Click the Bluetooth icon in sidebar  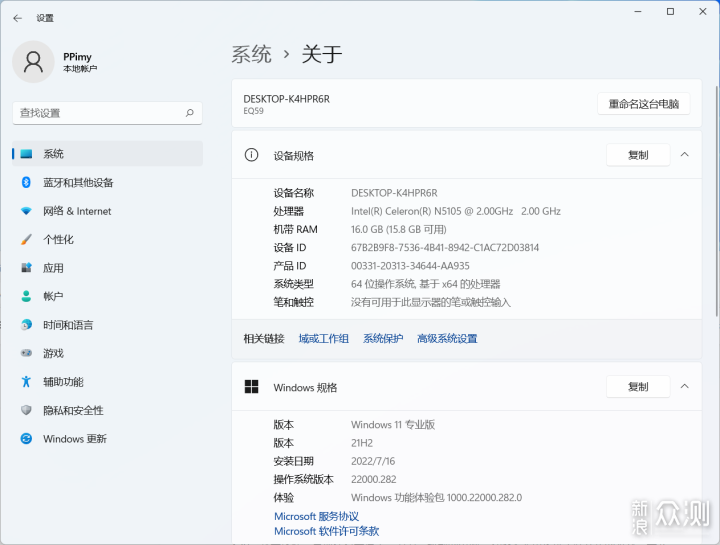coord(26,182)
